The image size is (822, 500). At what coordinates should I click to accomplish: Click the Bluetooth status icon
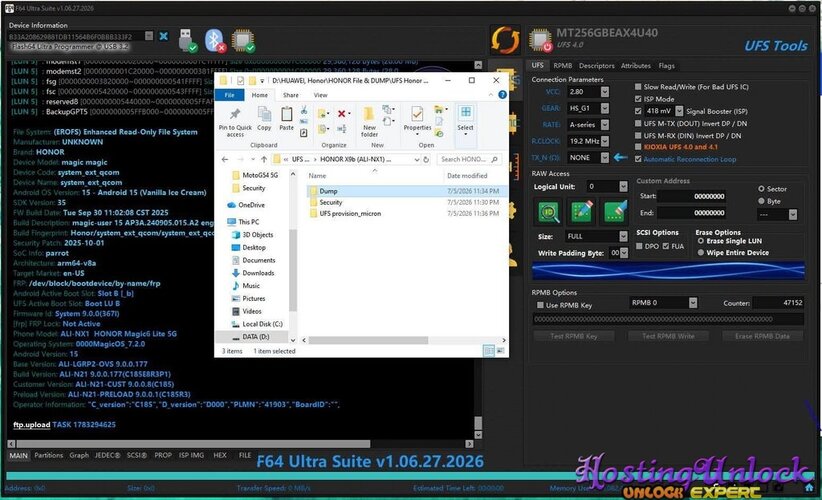215,40
